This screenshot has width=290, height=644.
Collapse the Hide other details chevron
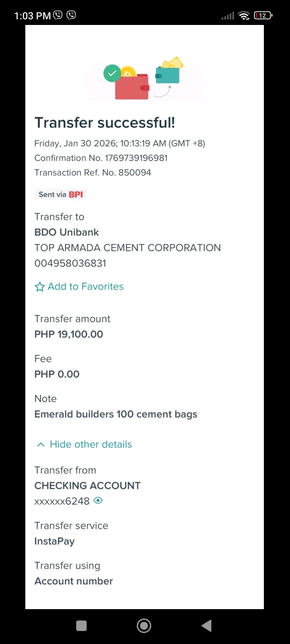pyautogui.click(x=41, y=445)
